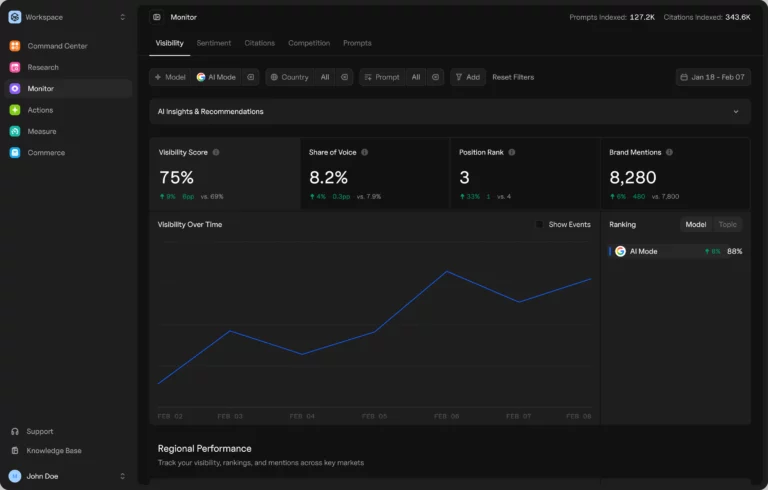Viewport: 768px width, 490px height.
Task: Click the Commerce sidebar icon
Action: pyautogui.click(x=15, y=153)
